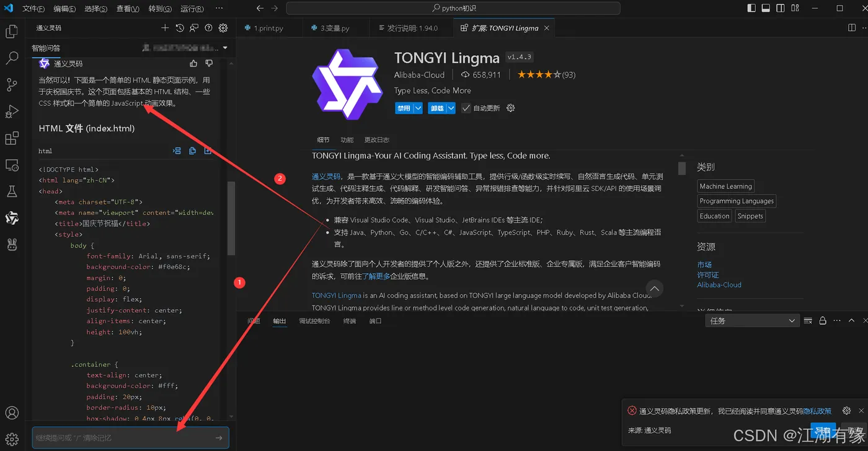Screen dimensions: 868x451
Task: Open the Accounts icon in activity bar
Action: (x=12, y=413)
